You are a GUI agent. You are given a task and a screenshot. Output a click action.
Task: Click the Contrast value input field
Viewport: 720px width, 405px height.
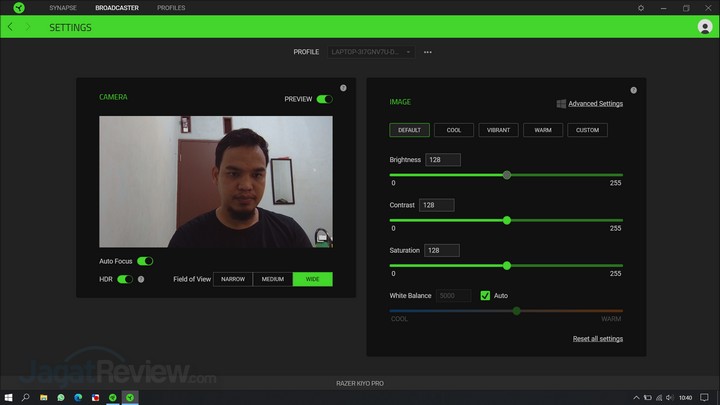click(437, 205)
